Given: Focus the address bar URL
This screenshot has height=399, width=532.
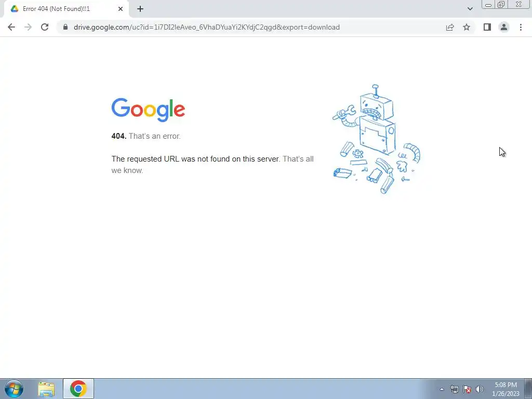Looking at the screenshot, I should 207,27.
